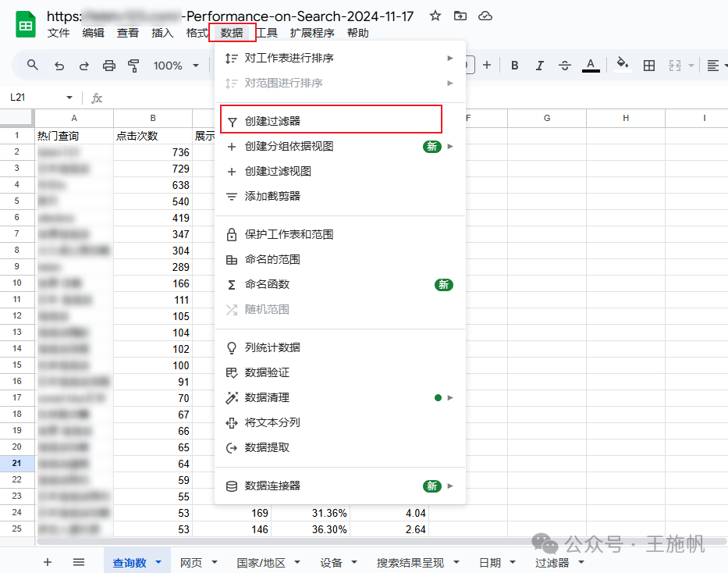The height and width of the screenshot is (573, 728).
Task: Select 将文本分列 menu item
Action: [x=340, y=422]
